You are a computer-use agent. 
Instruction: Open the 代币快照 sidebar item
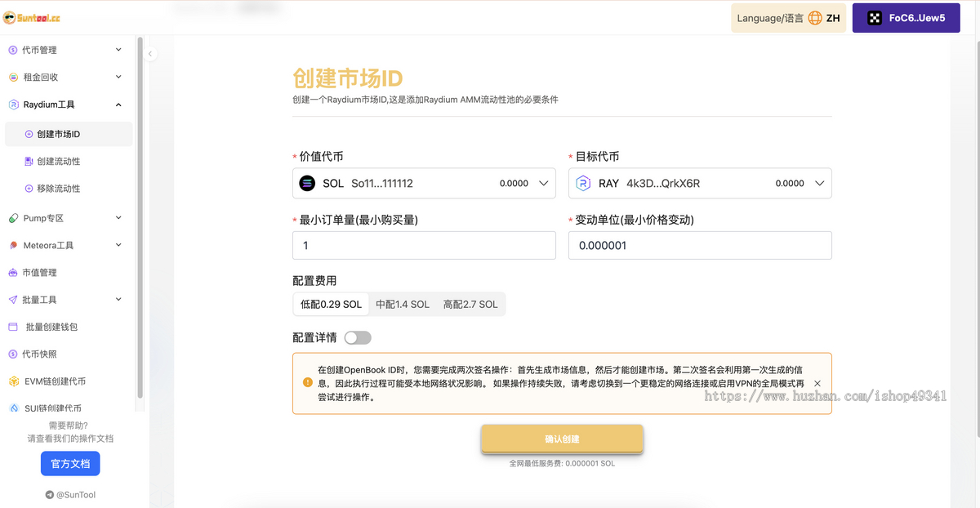[x=69, y=354]
